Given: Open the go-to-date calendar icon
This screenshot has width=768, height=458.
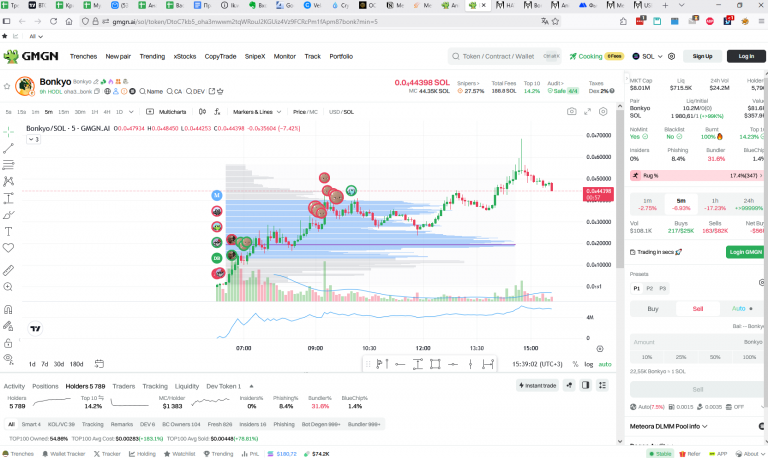Looking at the screenshot, I should [99, 363].
